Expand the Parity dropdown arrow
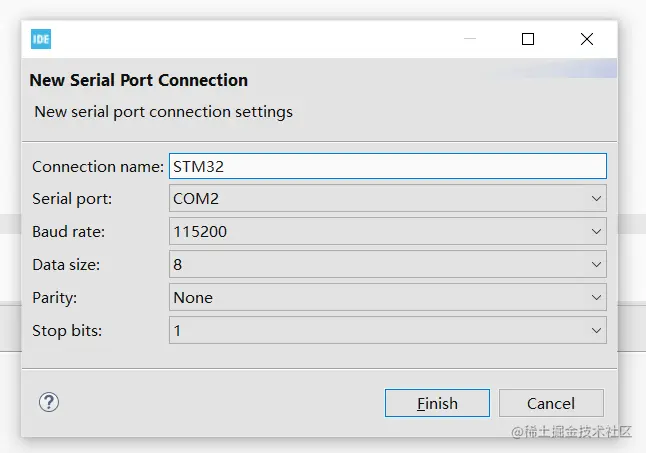 tap(596, 298)
